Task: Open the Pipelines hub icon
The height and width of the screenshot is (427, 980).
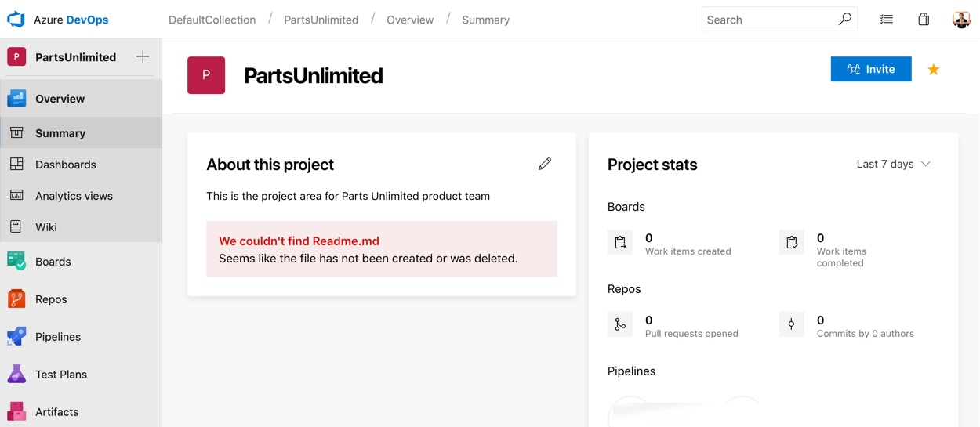Action: (x=16, y=337)
